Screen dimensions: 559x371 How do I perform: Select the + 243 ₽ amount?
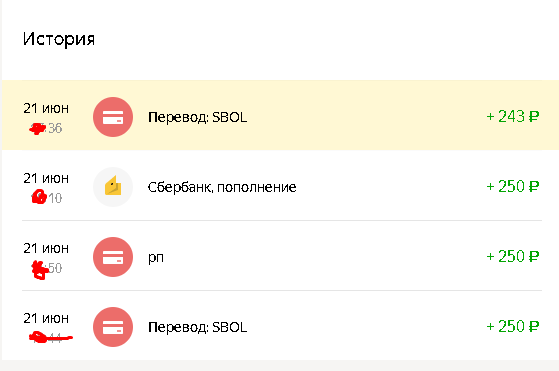[x=513, y=117]
